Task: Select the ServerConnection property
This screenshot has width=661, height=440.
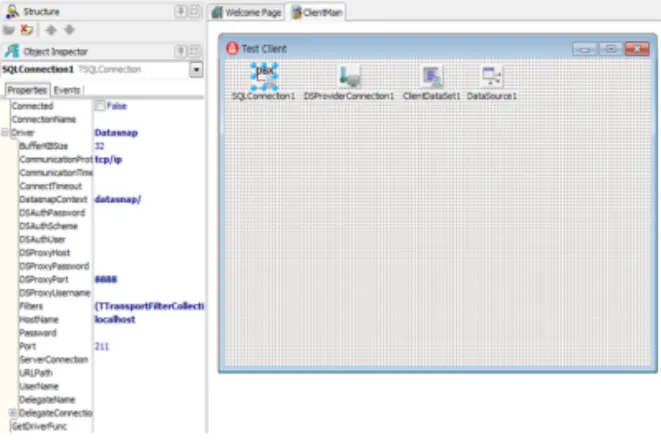Action: coord(54,360)
